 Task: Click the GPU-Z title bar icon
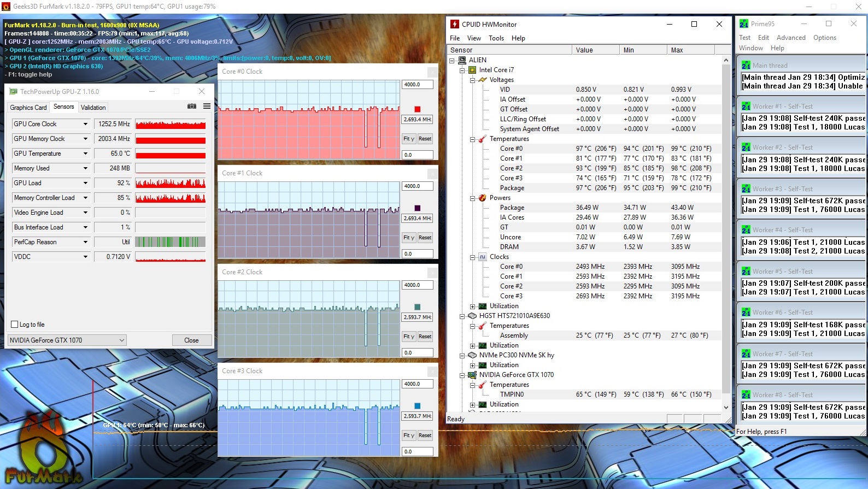[13, 91]
